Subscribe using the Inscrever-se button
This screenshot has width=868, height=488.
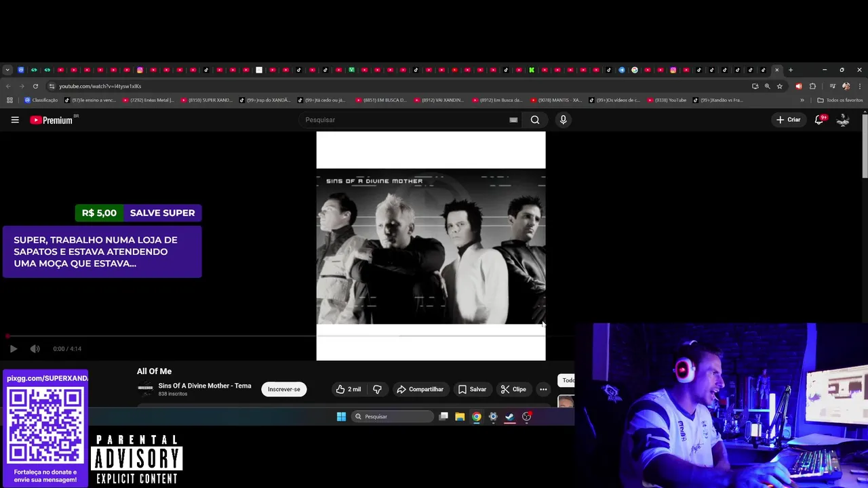[x=284, y=389]
